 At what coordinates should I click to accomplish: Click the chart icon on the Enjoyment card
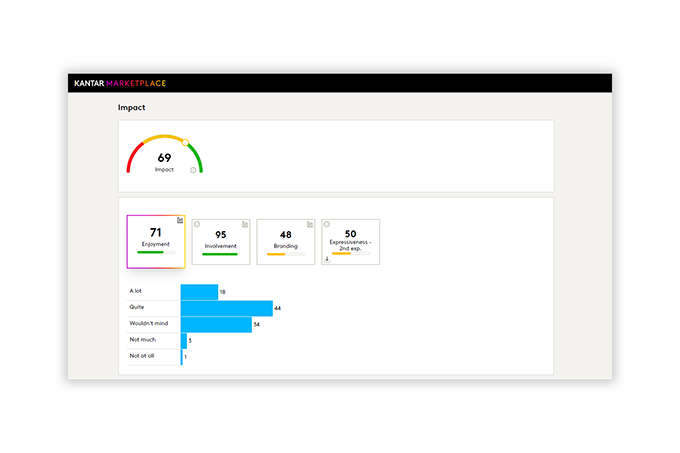tap(180, 221)
